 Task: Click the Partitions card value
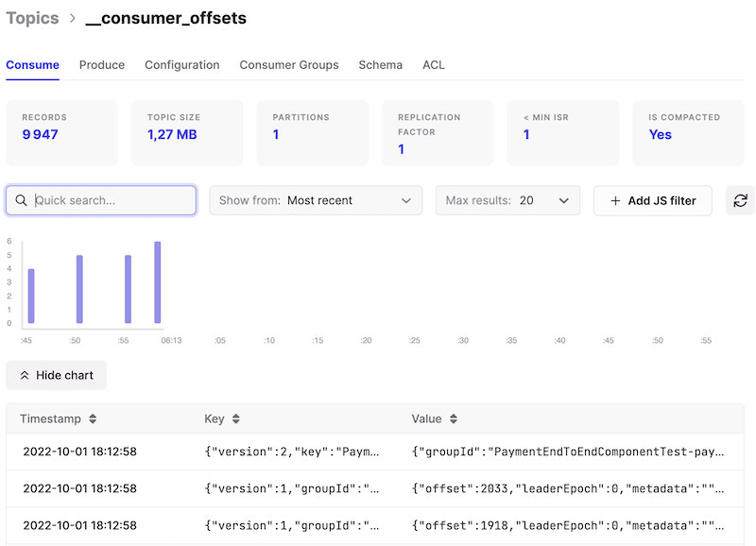click(276, 134)
